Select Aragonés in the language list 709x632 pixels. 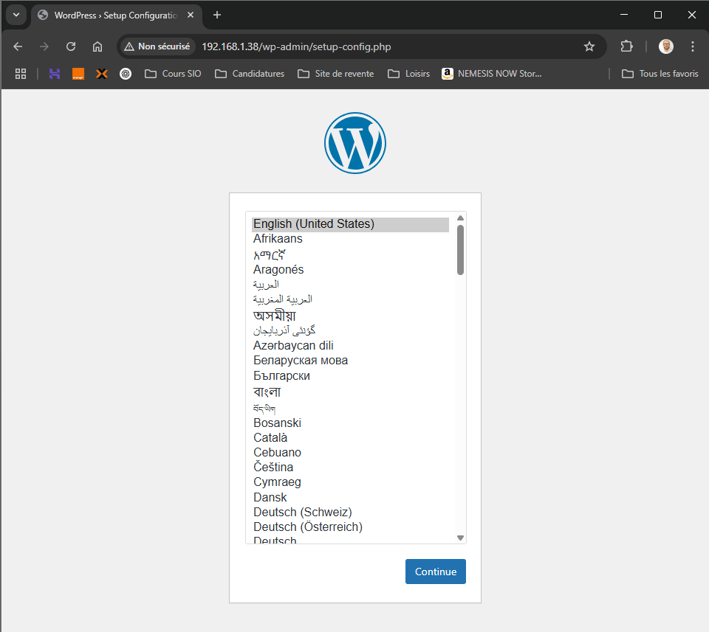(350, 269)
